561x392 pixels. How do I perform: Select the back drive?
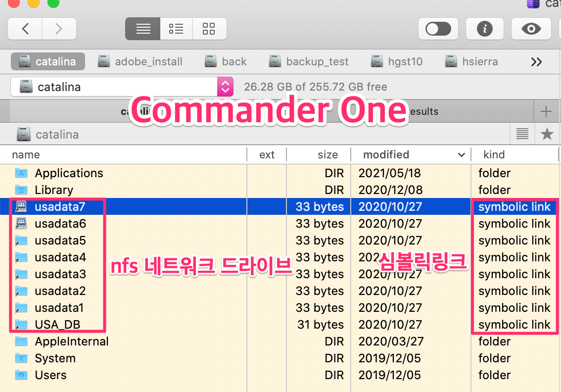click(226, 61)
